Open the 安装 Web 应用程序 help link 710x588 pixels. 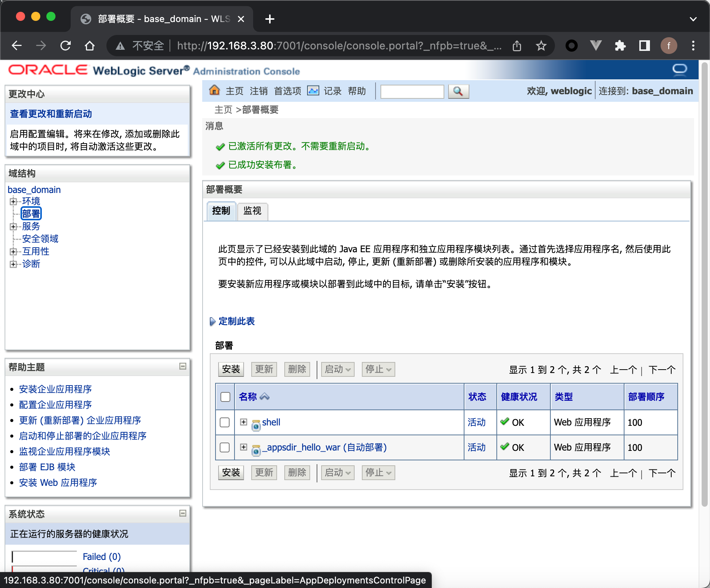click(x=58, y=482)
